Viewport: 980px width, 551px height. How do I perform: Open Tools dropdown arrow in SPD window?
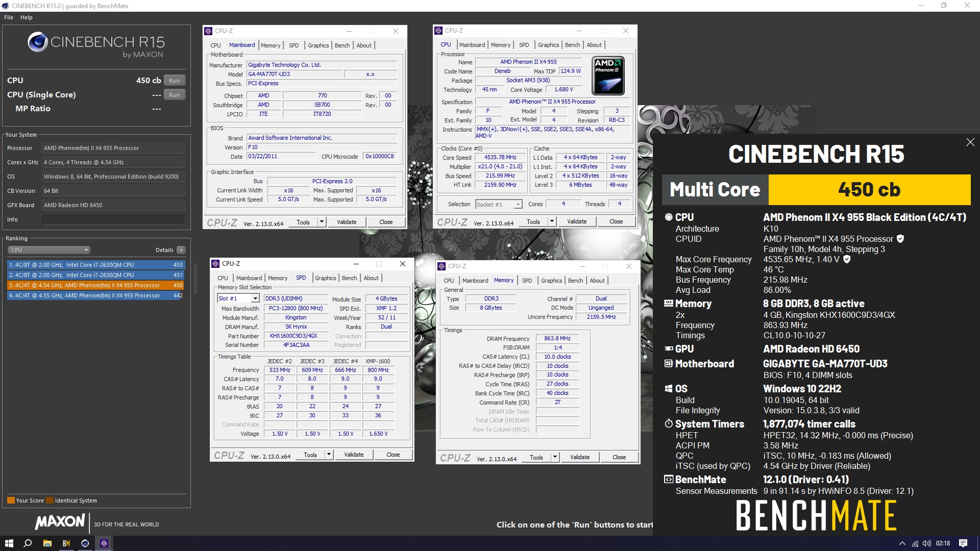click(x=329, y=455)
